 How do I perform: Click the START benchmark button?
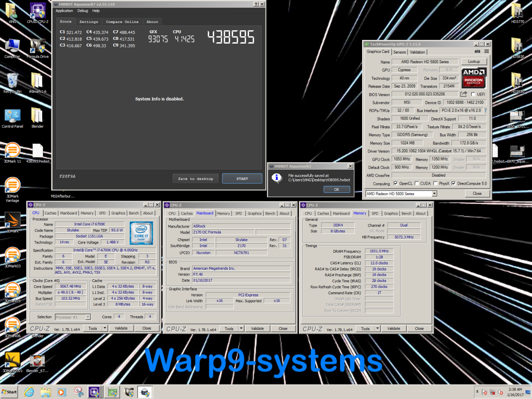click(x=242, y=179)
